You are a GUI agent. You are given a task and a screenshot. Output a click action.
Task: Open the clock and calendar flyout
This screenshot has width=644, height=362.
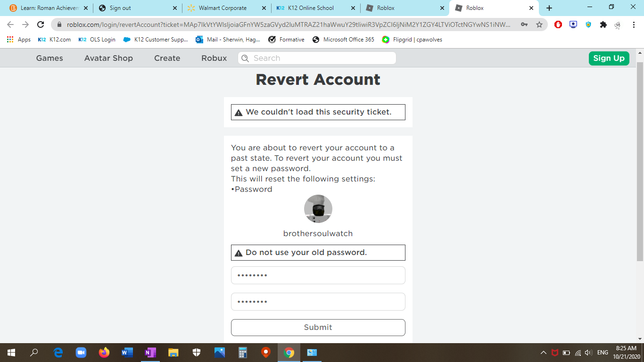tap(626, 353)
